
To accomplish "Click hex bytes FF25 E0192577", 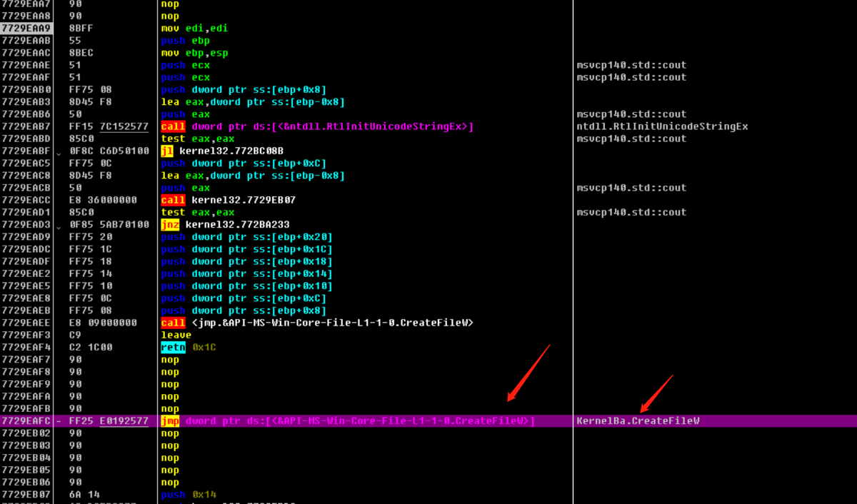I will [x=109, y=421].
